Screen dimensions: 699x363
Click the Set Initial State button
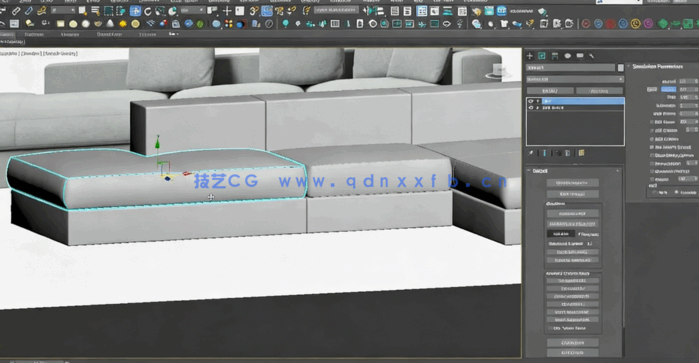pyautogui.click(x=573, y=280)
